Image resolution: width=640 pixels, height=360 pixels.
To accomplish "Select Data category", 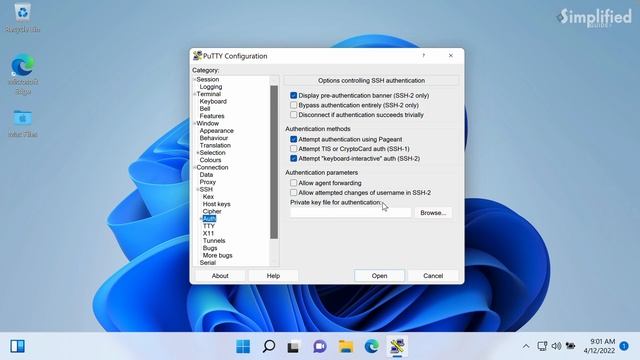I will coord(206,175).
